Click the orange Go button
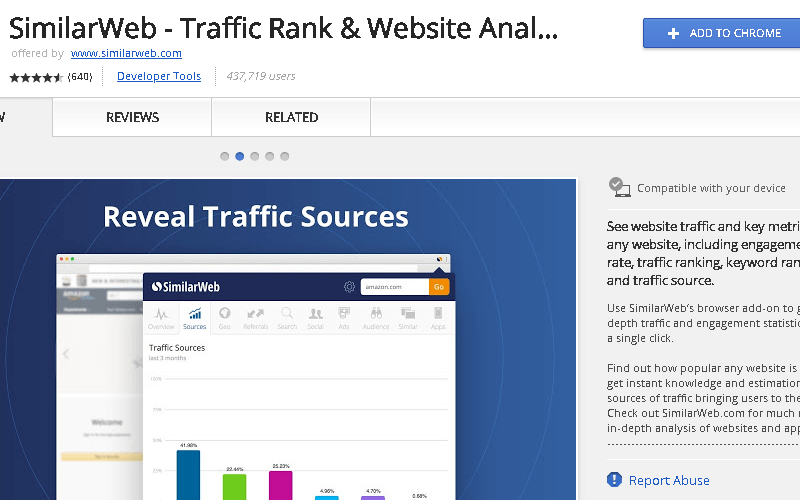800x500 pixels. (x=439, y=287)
